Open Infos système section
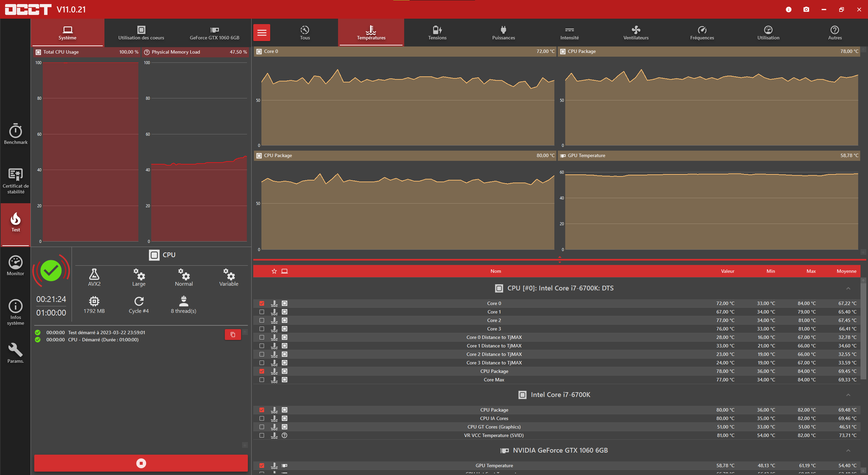Viewport: 868px width, 475px height. (16, 312)
